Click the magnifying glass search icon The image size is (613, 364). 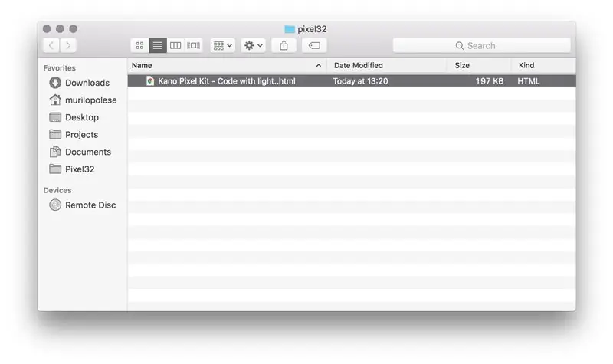[460, 46]
